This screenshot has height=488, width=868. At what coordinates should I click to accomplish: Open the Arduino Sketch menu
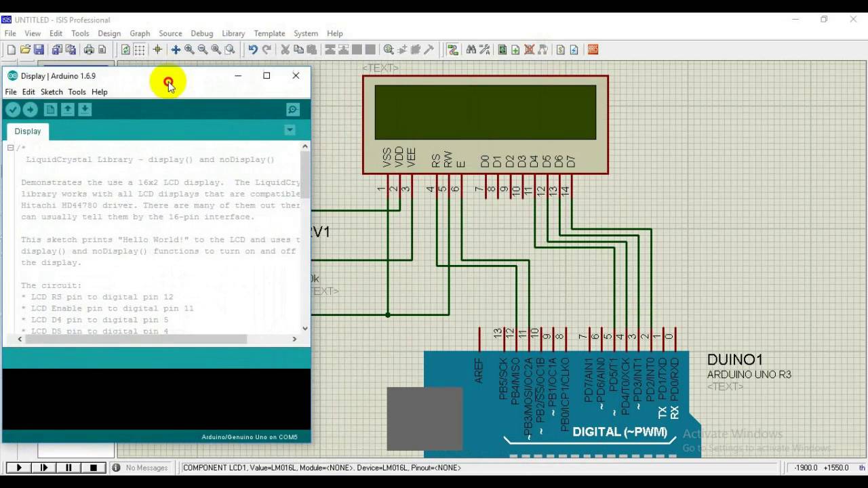[52, 91]
